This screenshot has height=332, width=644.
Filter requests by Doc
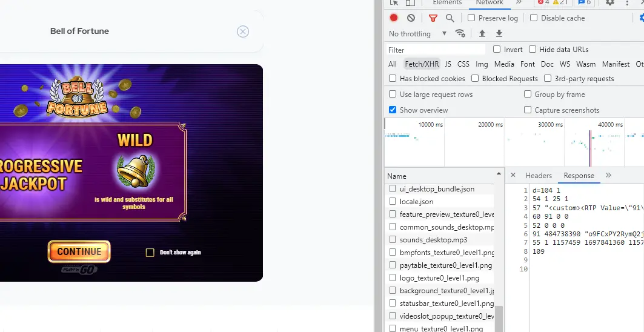(547, 64)
